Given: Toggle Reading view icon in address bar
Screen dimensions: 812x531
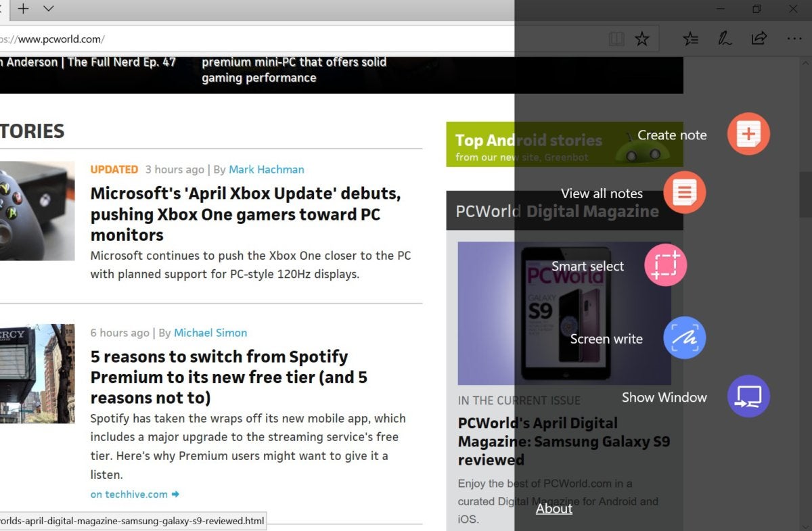Looking at the screenshot, I should click(616, 39).
